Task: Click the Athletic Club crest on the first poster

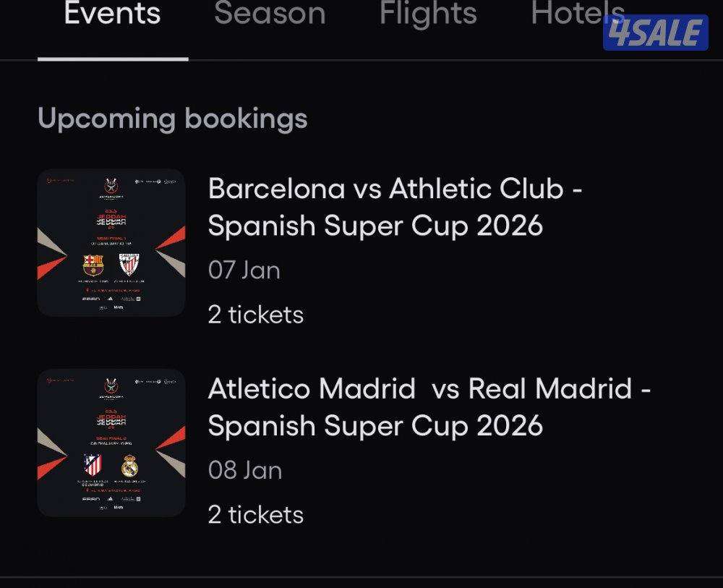Action: pos(130,263)
